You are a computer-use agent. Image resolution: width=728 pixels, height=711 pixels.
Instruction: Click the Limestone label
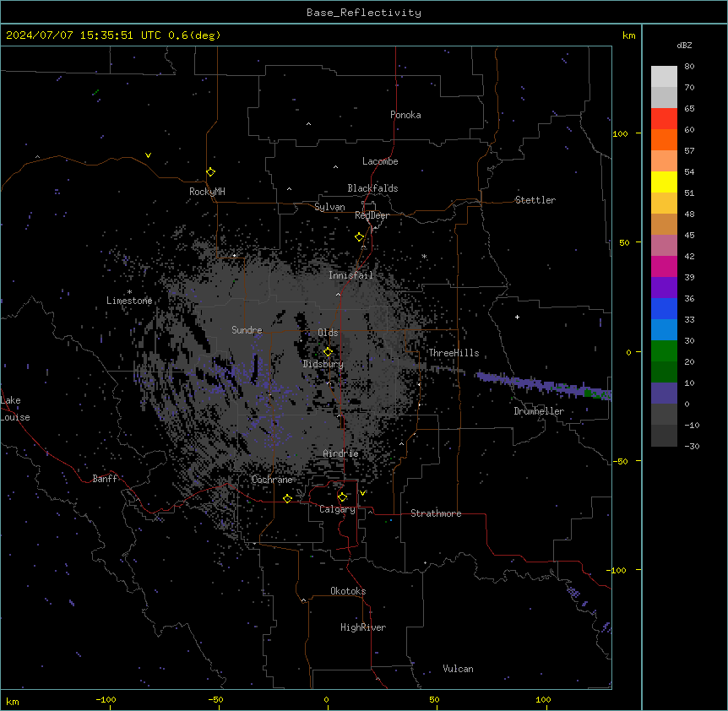click(129, 301)
